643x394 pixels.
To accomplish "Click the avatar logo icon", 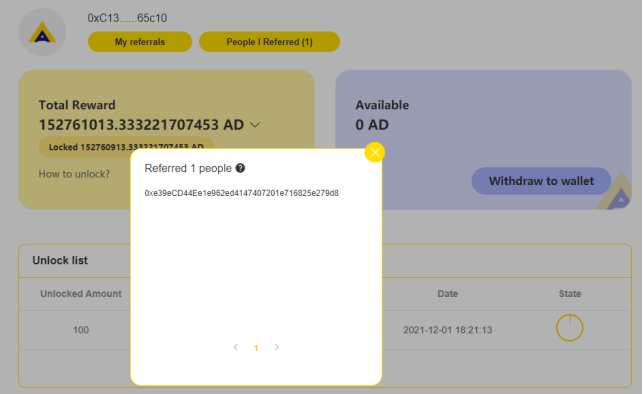I will [x=42, y=32].
